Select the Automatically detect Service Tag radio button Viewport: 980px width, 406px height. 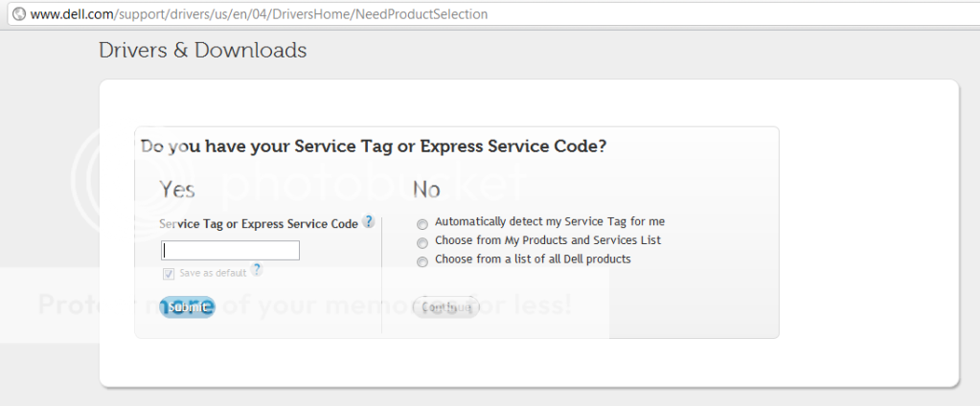422,222
